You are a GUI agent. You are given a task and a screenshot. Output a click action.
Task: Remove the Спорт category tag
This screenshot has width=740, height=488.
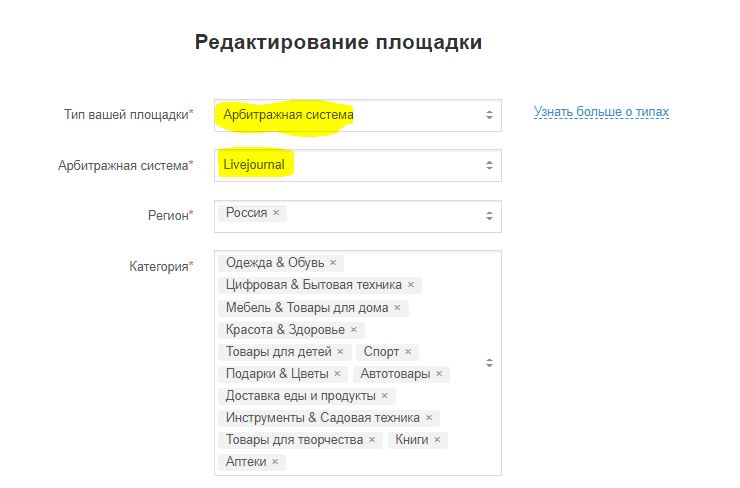click(408, 352)
